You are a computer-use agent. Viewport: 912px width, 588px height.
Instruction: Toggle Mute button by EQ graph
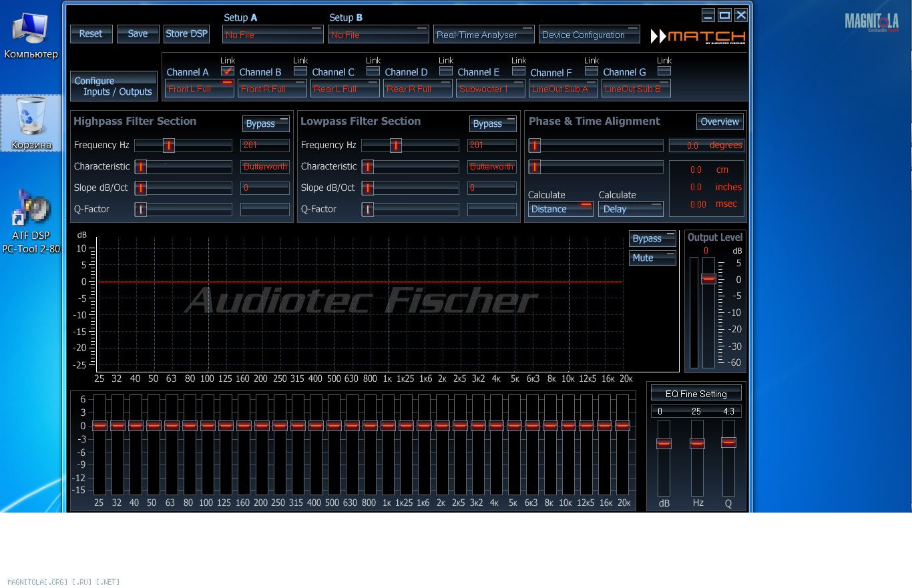click(652, 258)
